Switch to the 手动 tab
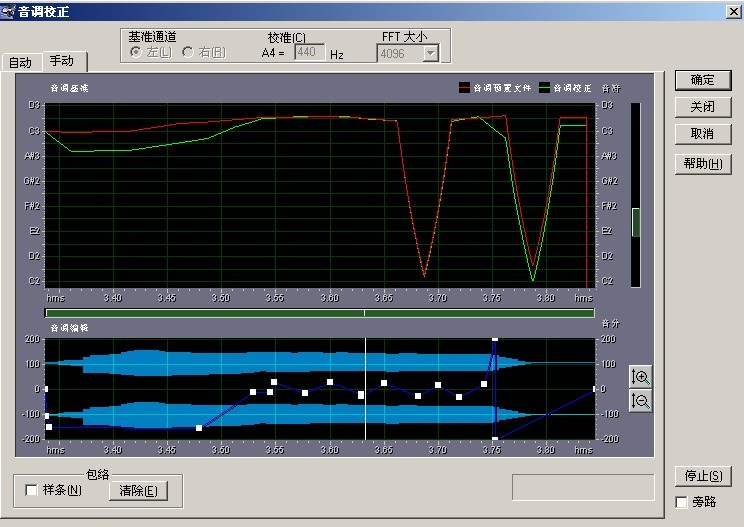 coord(64,61)
